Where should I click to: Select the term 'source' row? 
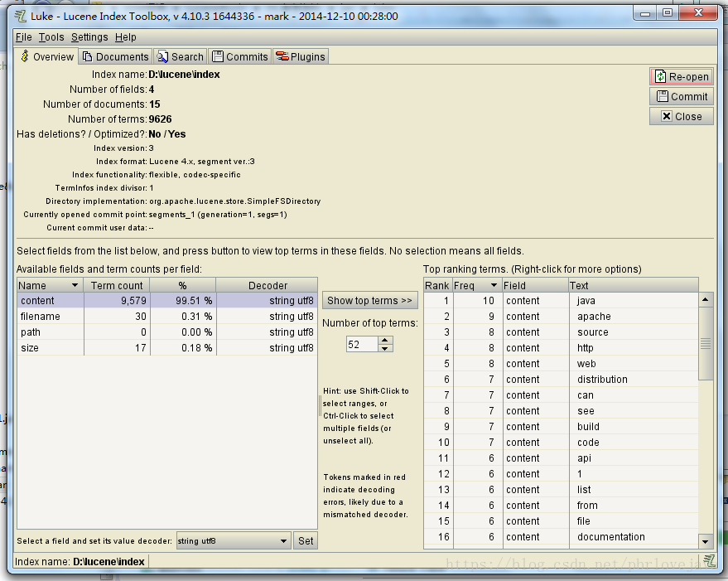(561, 332)
